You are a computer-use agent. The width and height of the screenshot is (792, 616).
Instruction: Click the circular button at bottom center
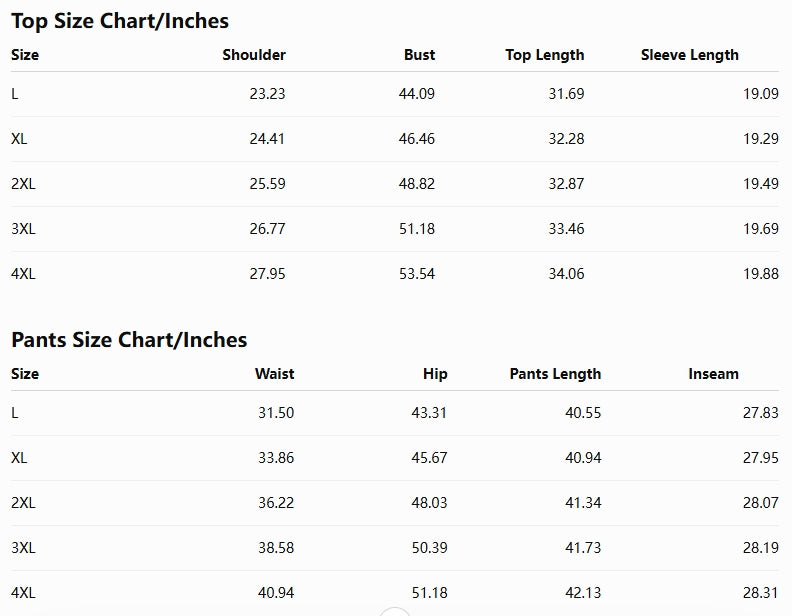(394, 612)
